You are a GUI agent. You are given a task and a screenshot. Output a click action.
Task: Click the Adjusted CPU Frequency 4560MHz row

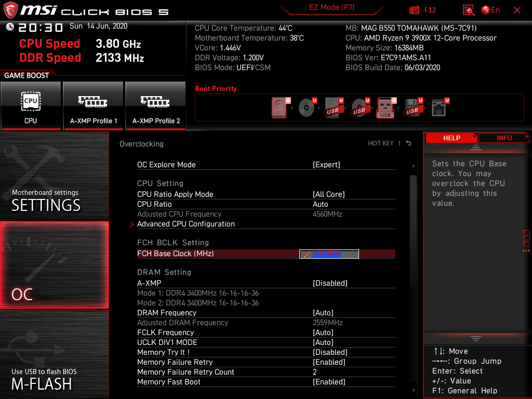click(266, 214)
